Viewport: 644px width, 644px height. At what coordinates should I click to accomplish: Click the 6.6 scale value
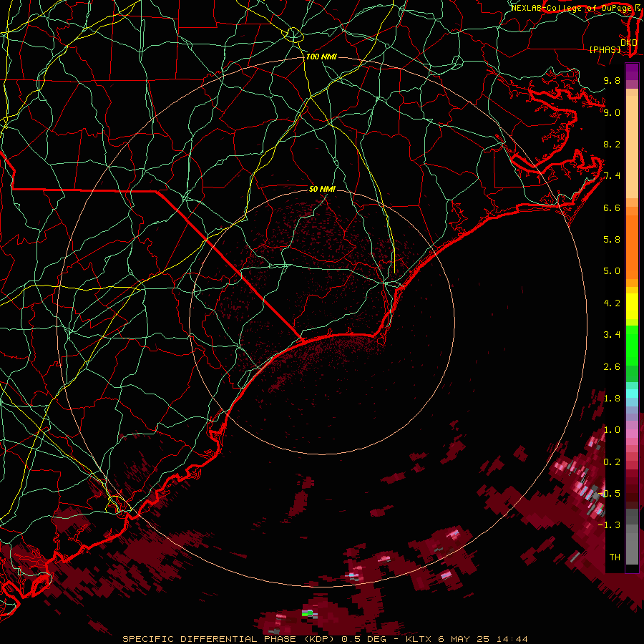point(612,208)
